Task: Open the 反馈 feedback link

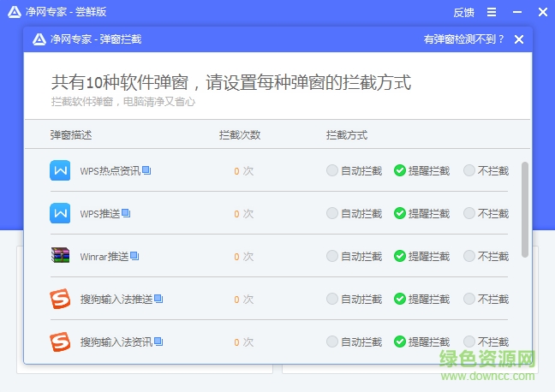Action: 463,12
